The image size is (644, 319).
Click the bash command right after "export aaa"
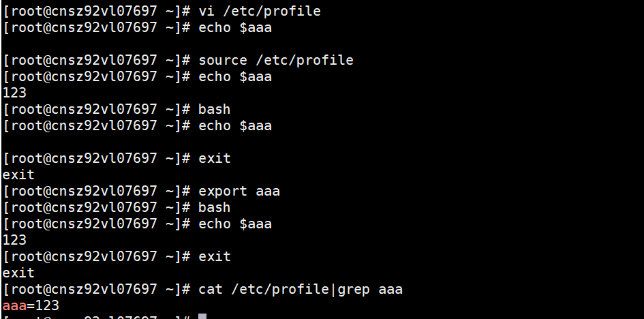[x=214, y=207]
